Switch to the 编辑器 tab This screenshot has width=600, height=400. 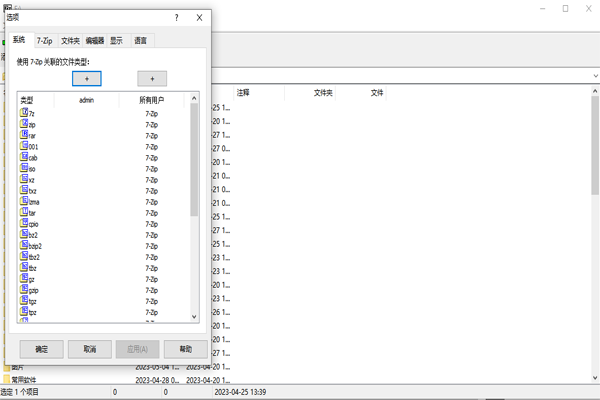click(95, 41)
